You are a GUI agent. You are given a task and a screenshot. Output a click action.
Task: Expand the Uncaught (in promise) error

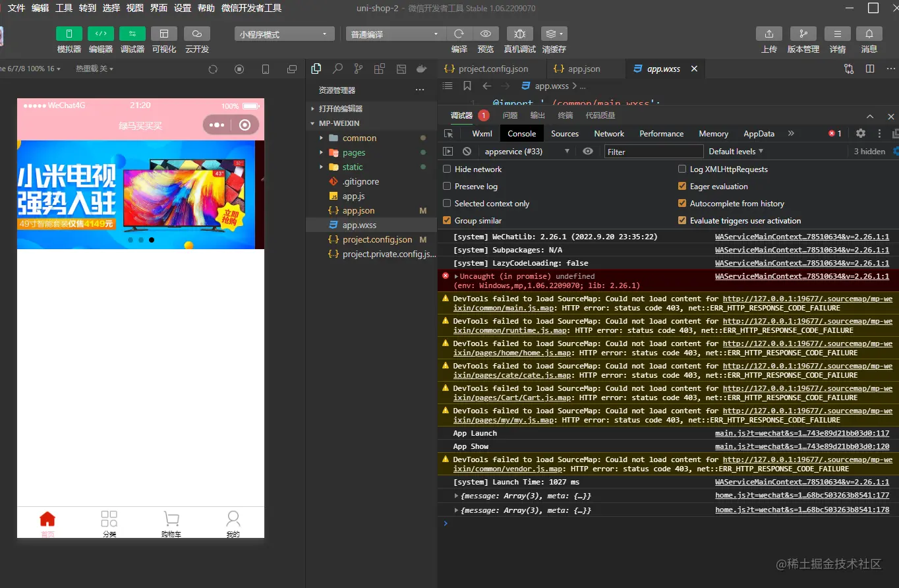click(x=456, y=276)
